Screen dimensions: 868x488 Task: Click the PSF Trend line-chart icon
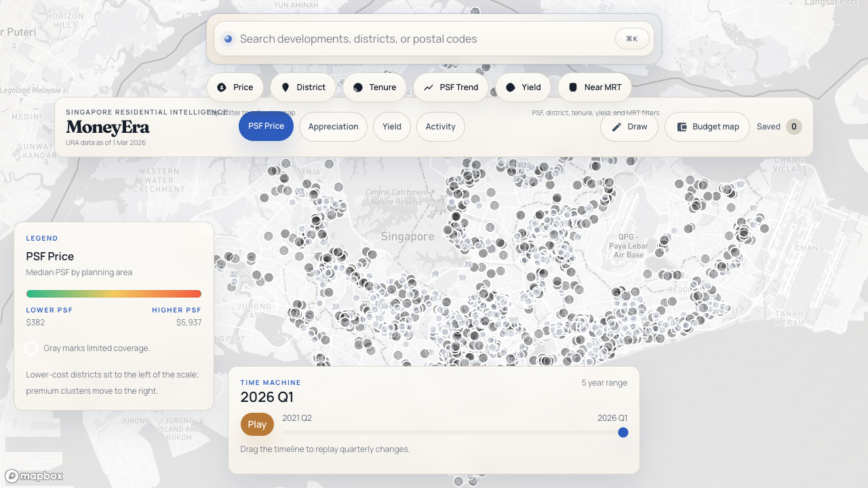pos(429,87)
